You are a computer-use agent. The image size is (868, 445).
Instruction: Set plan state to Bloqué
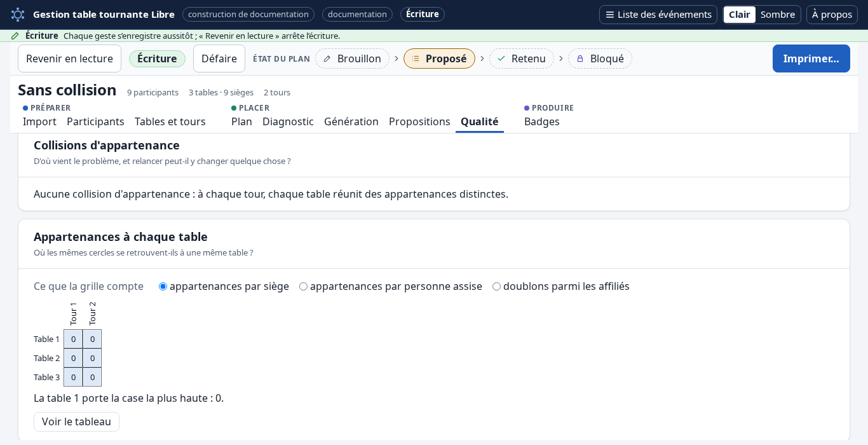pyautogui.click(x=600, y=58)
